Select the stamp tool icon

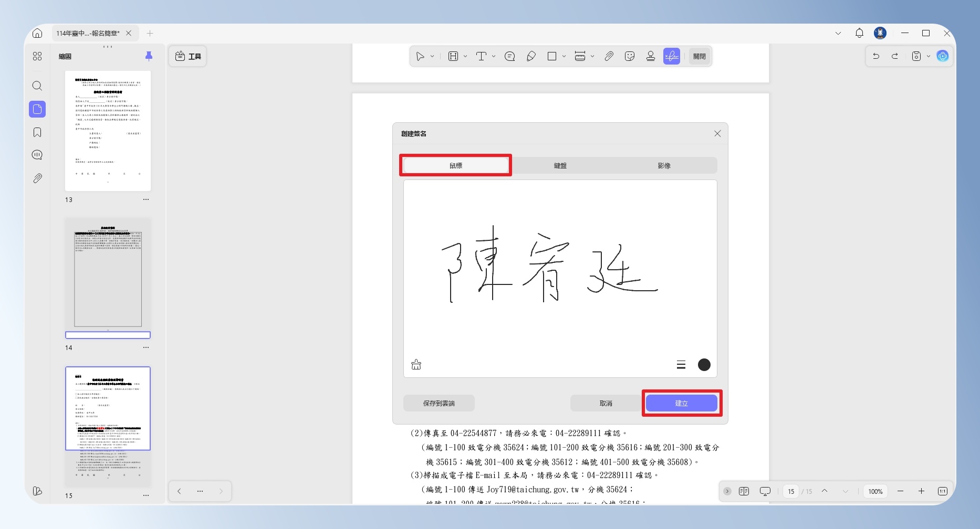651,56
